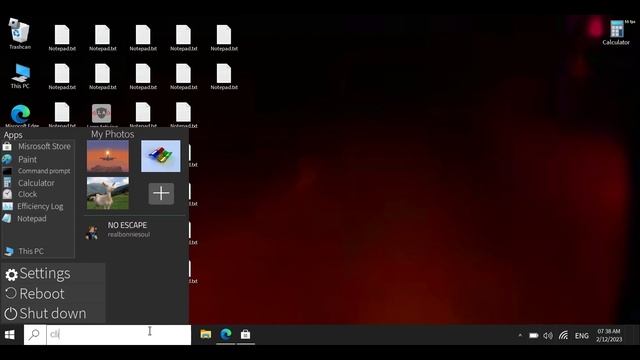Click the magnifier search icon on the taskbar
640x360 pixels.
34,335
